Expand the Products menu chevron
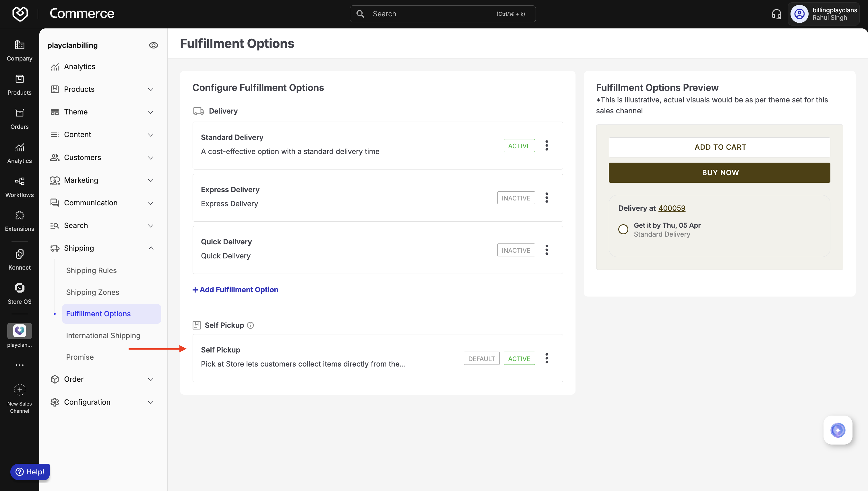868x491 pixels. pos(150,89)
